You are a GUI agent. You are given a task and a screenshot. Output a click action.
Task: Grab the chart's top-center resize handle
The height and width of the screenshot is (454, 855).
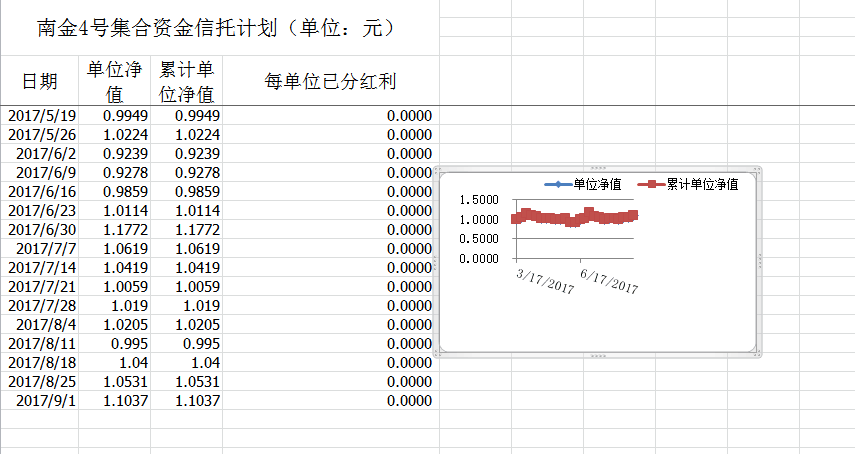[599, 167]
